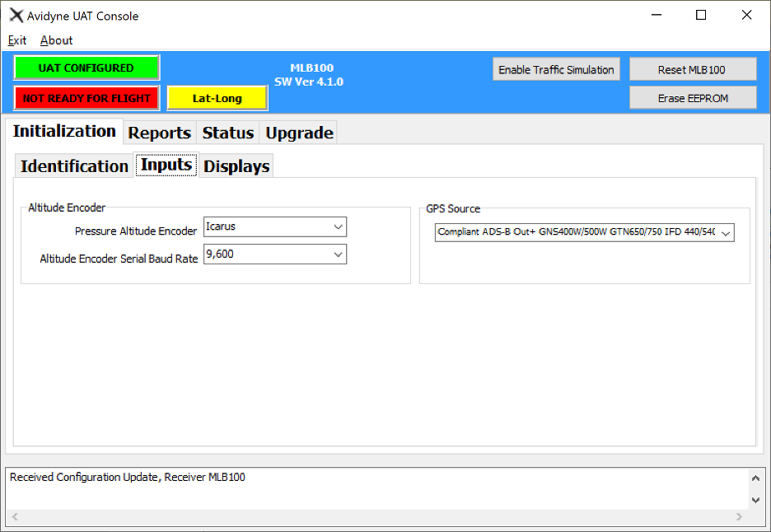Click the UAT CONFIGURED green status indicator
This screenshot has height=532, width=771.
(86, 68)
